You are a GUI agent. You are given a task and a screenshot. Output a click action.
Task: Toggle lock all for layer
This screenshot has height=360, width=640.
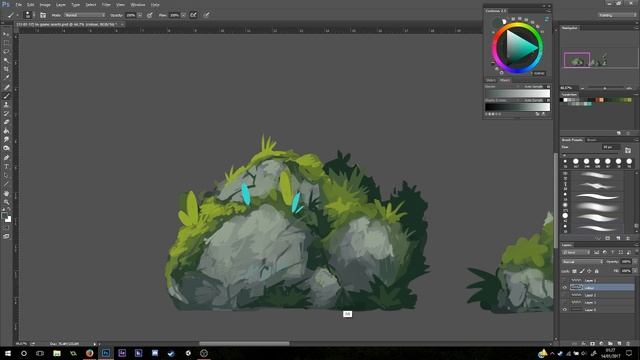[x=596, y=271]
